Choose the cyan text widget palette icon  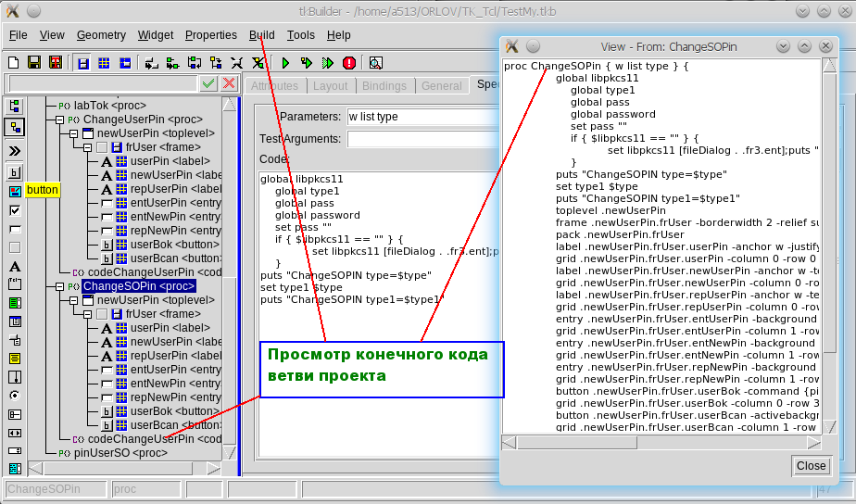[x=15, y=469]
